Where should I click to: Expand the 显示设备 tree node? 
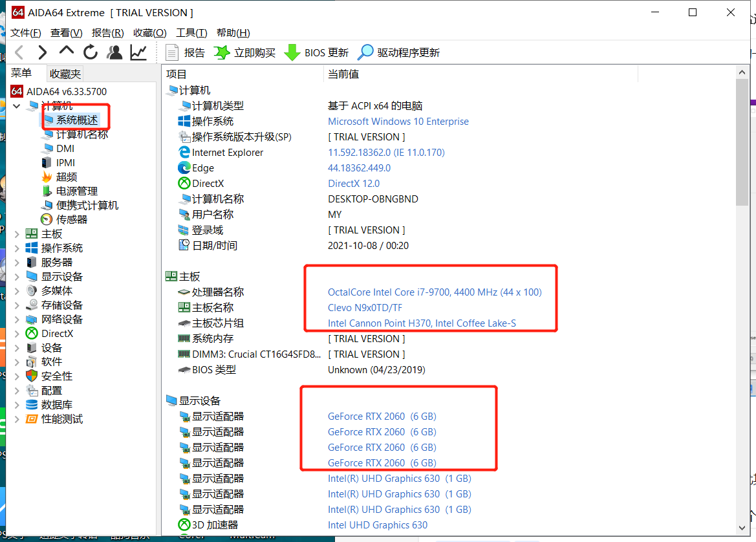point(17,277)
